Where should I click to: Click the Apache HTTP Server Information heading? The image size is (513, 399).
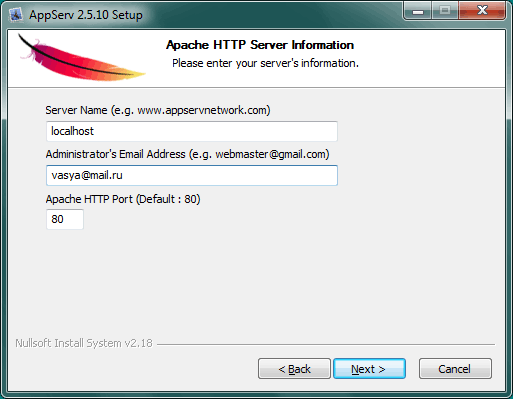[260, 45]
